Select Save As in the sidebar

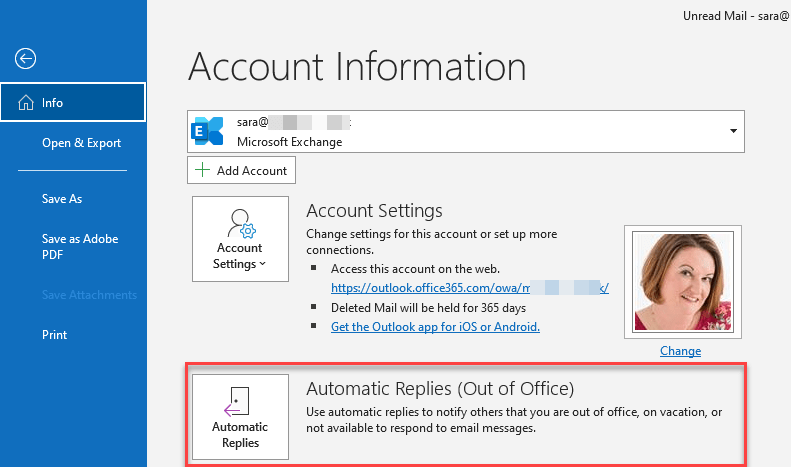62,199
